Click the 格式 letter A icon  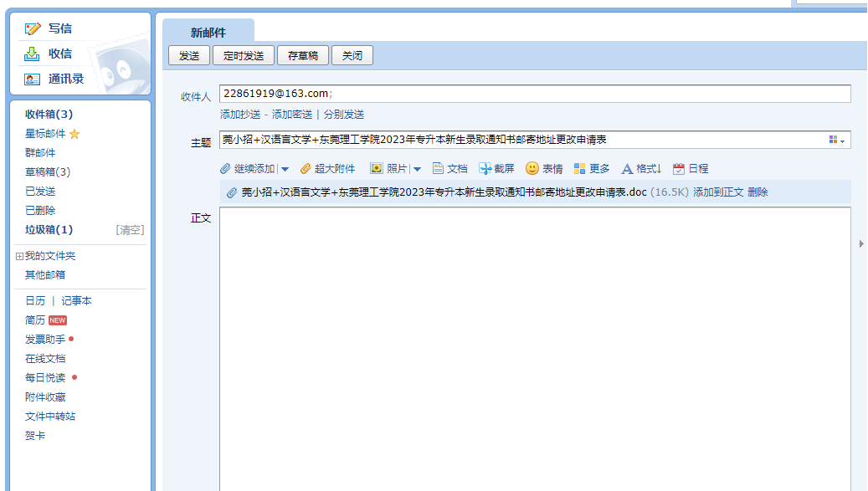tap(627, 169)
